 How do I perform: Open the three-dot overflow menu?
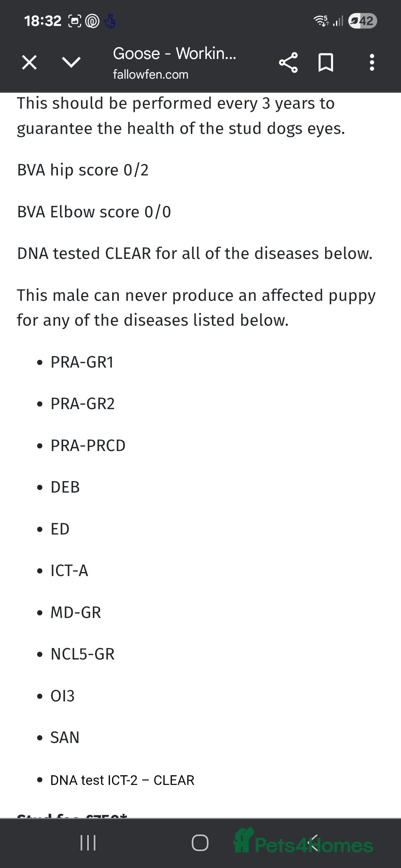372,62
